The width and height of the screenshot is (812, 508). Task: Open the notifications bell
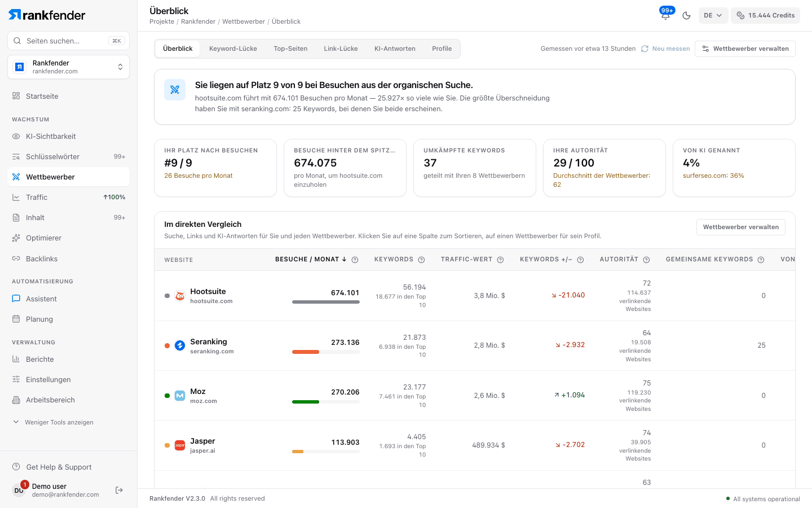665,15
